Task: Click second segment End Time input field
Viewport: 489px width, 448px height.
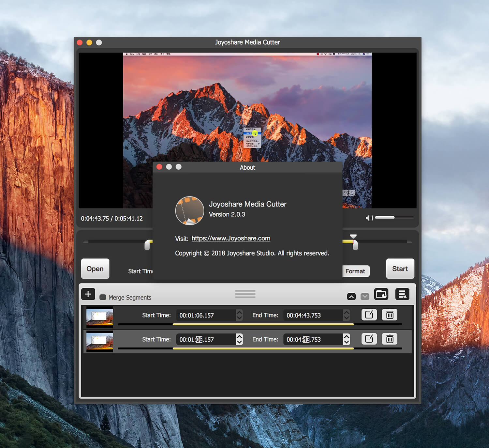Action: pos(313,339)
